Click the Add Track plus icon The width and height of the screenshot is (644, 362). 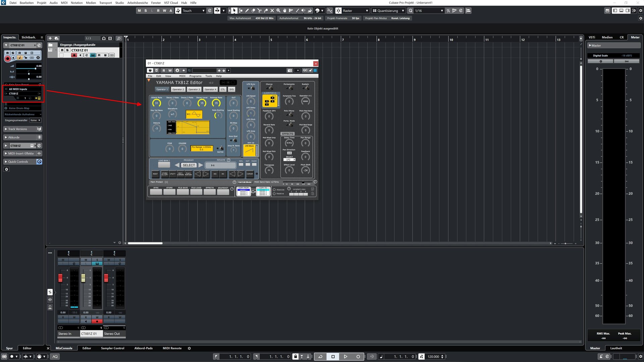50,38
